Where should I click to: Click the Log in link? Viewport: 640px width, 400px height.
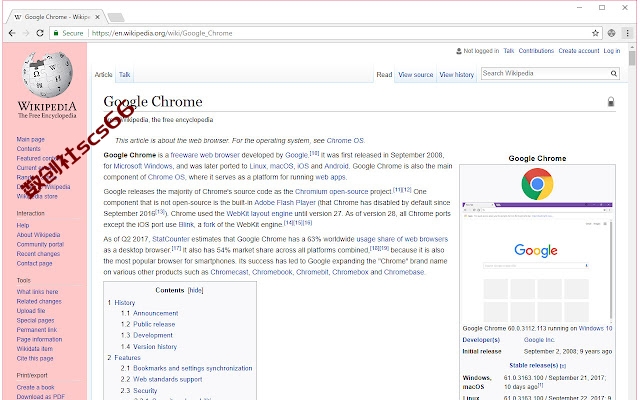tap(612, 51)
